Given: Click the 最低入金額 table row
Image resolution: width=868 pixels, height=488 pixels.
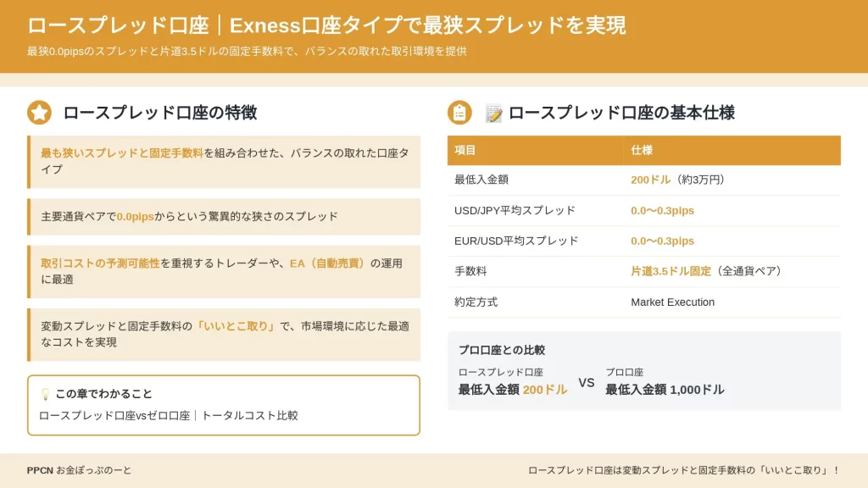Looking at the screenshot, I should tap(644, 180).
